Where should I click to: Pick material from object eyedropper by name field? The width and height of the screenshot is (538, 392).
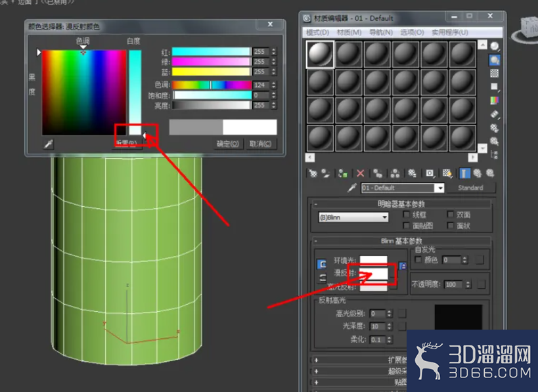(351, 188)
